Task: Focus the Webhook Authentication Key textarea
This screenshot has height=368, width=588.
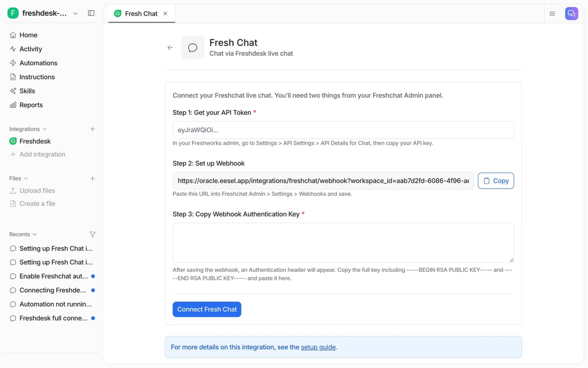Action: click(x=343, y=243)
